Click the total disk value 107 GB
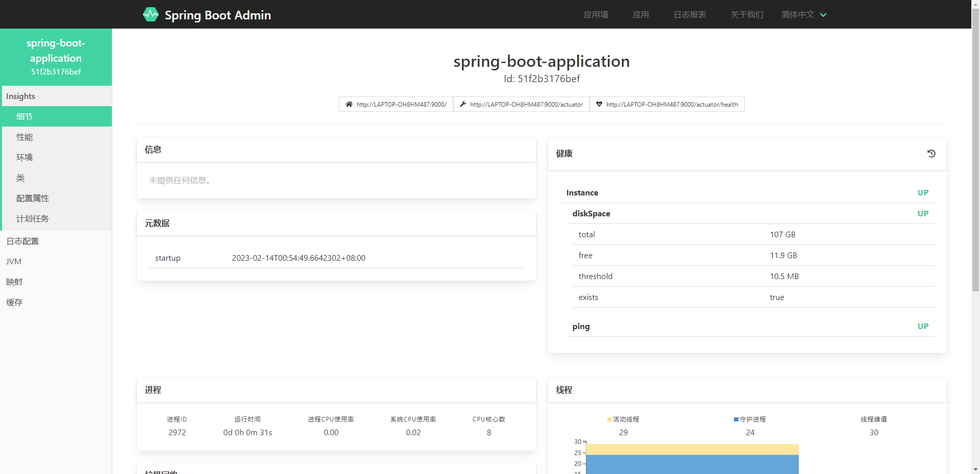The height and width of the screenshot is (474, 980). [x=782, y=235]
